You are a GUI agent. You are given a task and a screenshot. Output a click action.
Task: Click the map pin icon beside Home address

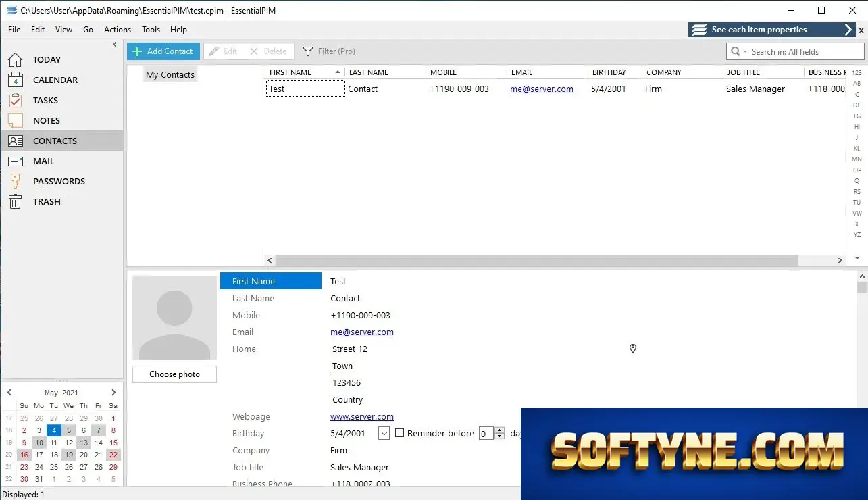click(x=633, y=349)
